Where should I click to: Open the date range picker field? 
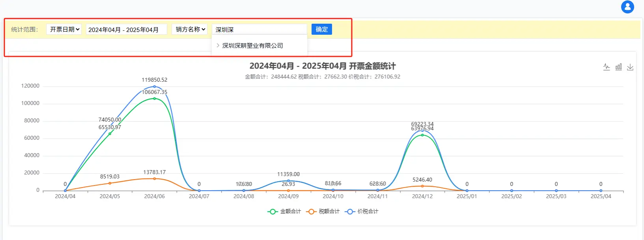(126, 30)
